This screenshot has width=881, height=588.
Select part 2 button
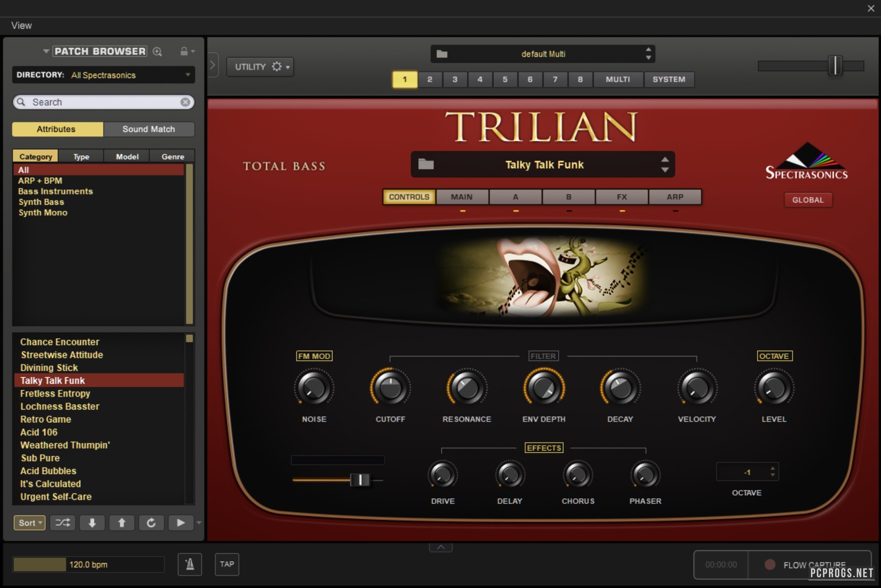point(430,79)
